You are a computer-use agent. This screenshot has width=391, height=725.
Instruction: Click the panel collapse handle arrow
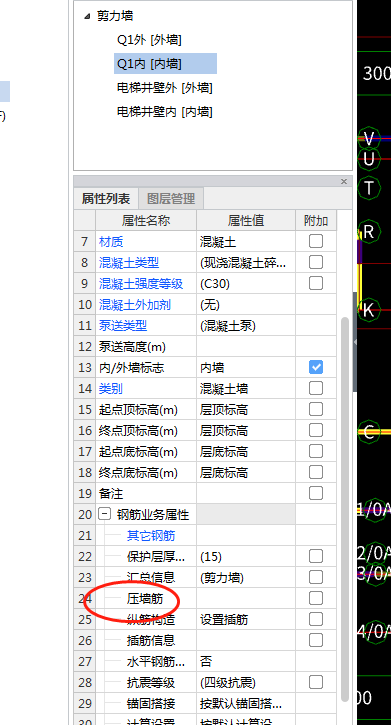click(x=355, y=342)
